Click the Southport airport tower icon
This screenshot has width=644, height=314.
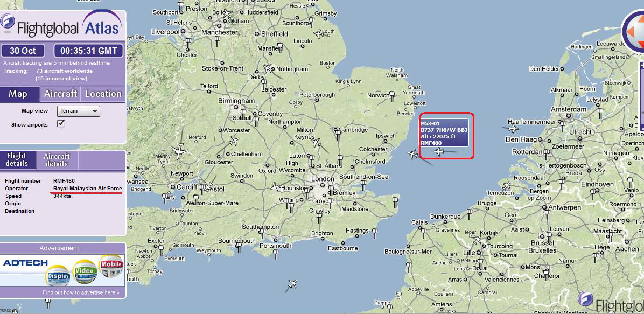180,6
